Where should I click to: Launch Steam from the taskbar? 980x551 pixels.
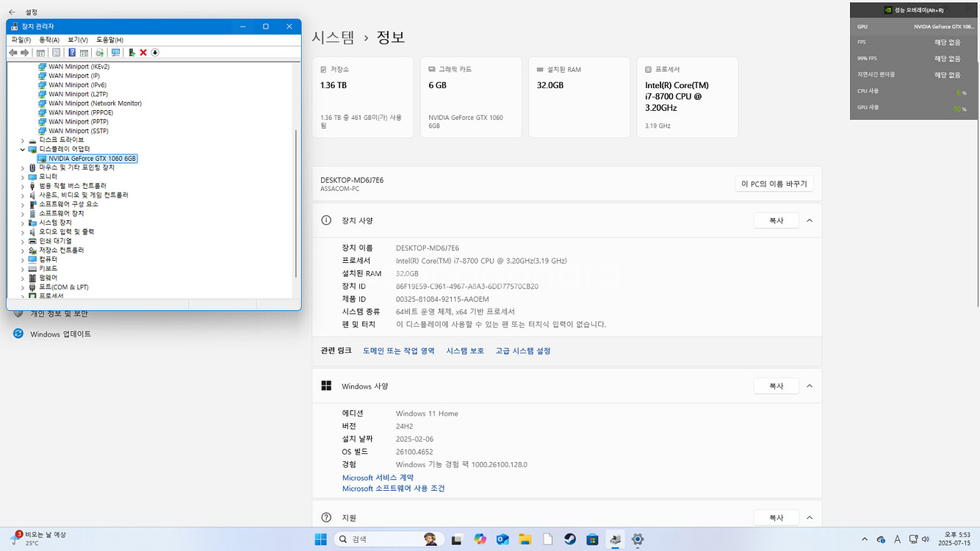pos(570,539)
